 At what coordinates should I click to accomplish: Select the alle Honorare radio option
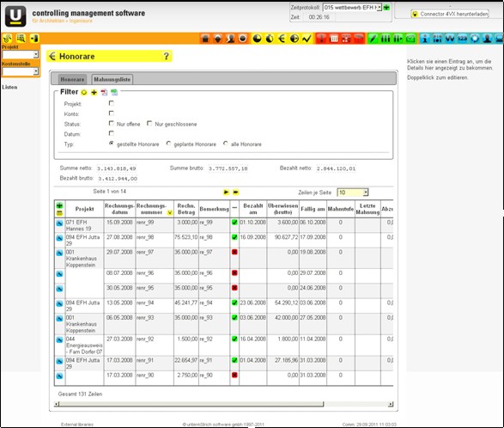click(226, 144)
